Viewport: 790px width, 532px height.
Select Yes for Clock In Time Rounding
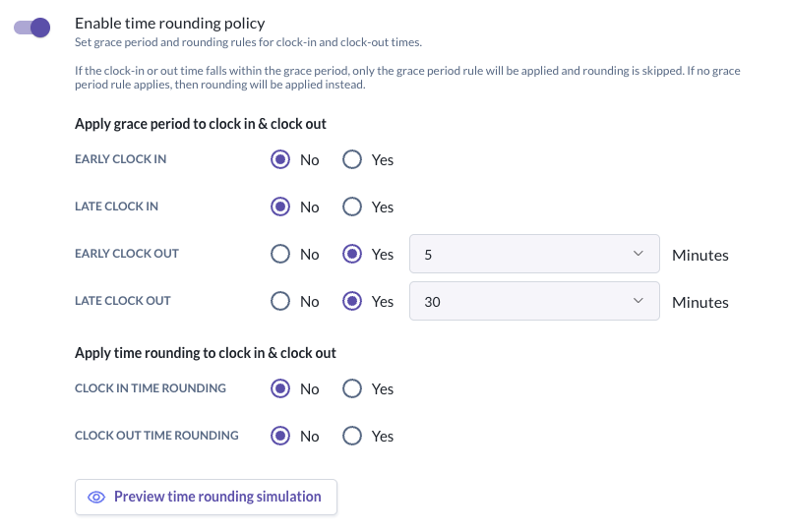(352, 388)
